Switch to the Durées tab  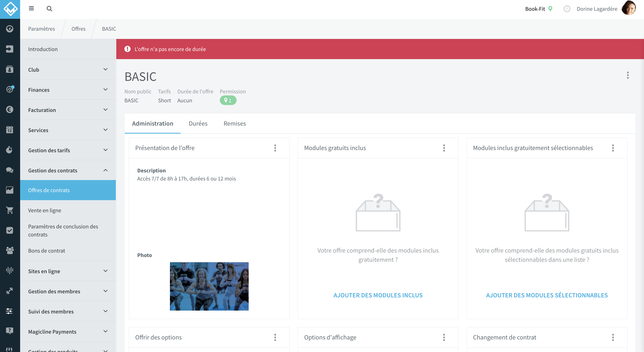[198, 123]
